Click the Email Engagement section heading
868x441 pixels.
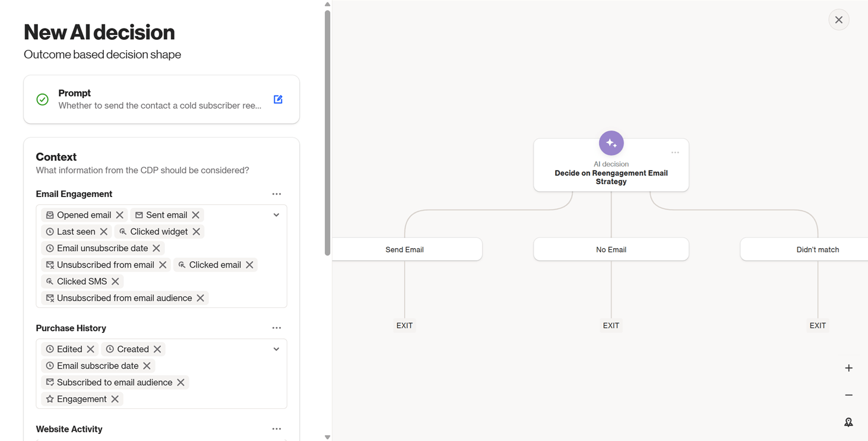point(74,194)
